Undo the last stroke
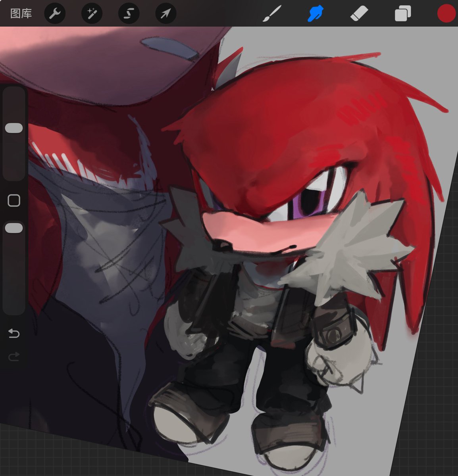Image resolution: width=458 pixels, height=476 pixels. 14,334
